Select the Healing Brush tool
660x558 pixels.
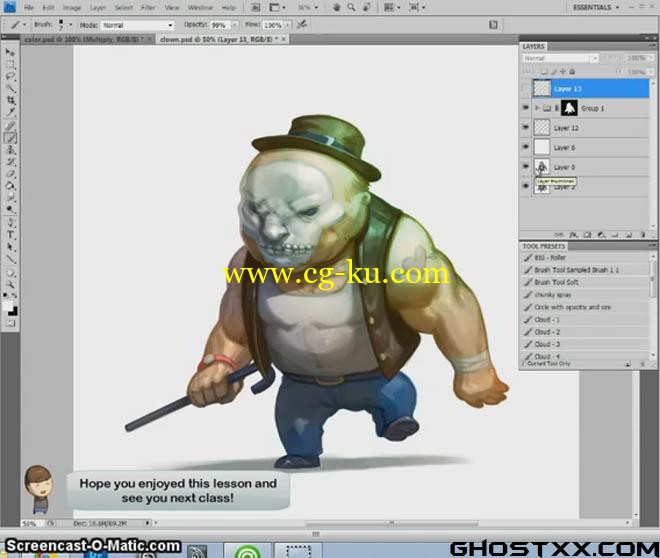pyautogui.click(x=10, y=125)
